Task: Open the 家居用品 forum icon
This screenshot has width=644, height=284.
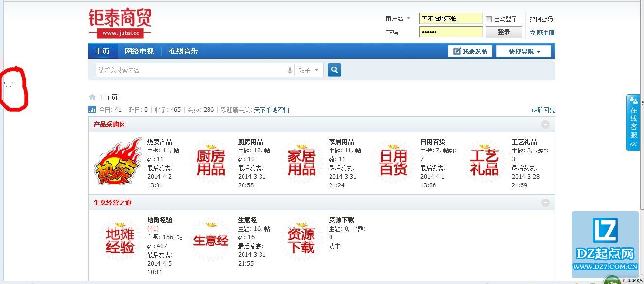Action: point(301,163)
